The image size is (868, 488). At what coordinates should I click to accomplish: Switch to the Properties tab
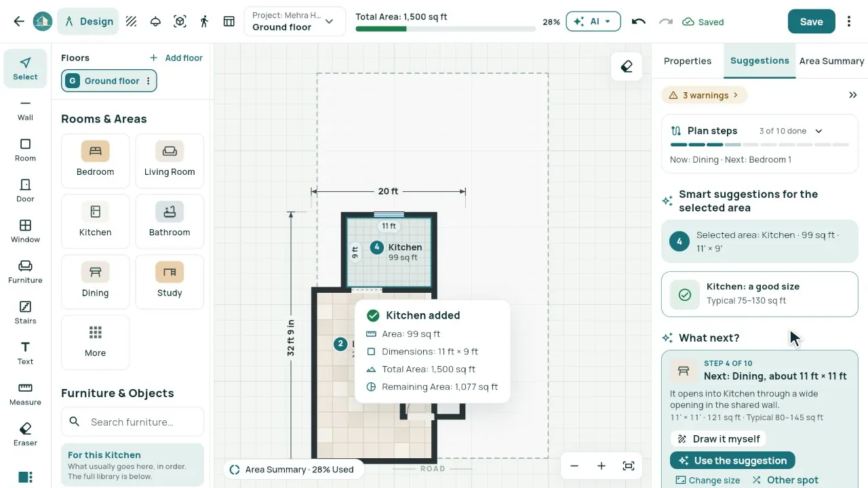tap(688, 61)
